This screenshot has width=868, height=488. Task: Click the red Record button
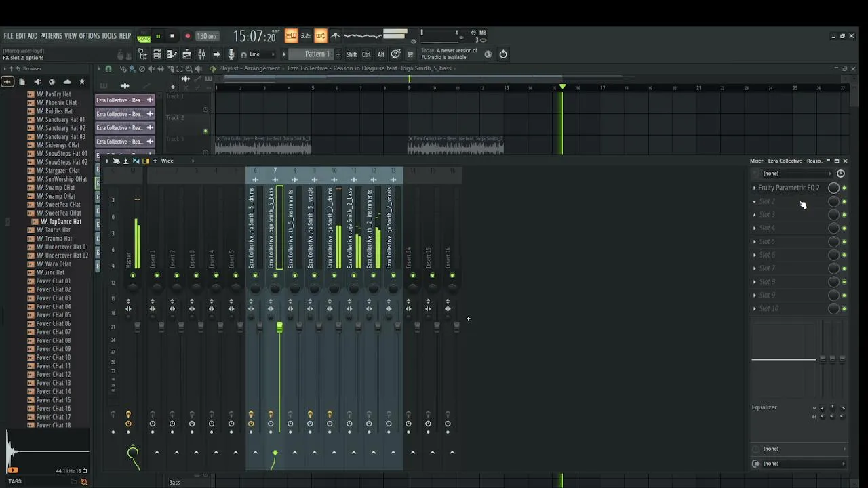coord(187,37)
